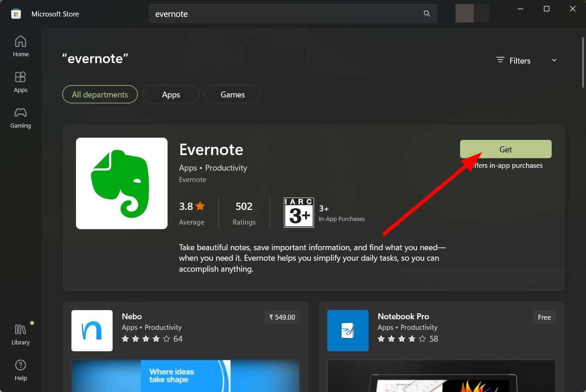The image size is (586, 392).
Task: Click the IARC 3+ rating badge
Action: click(299, 213)
